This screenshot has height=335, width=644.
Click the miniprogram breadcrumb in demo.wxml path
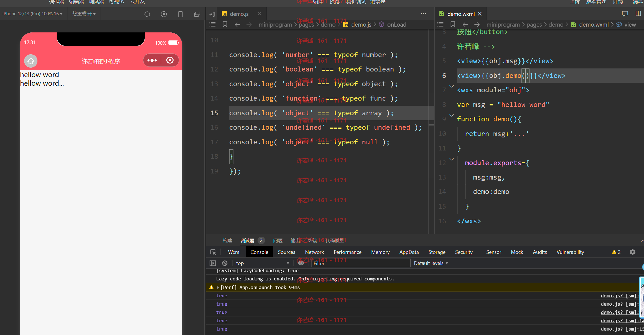pos(503,24)
